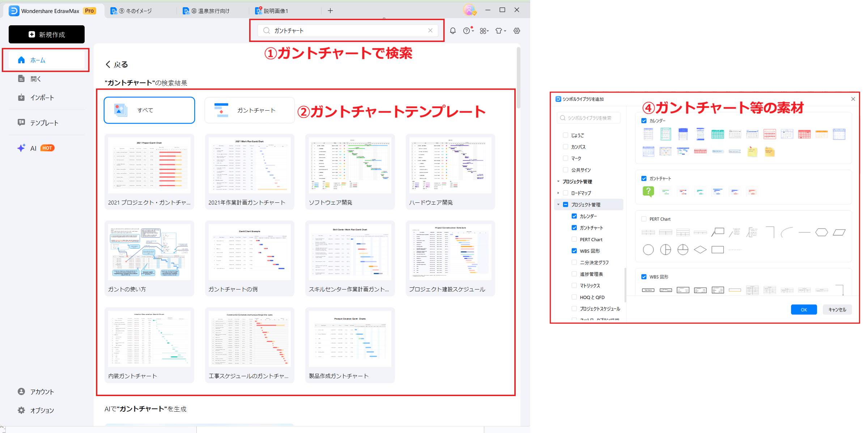
Task: Collapse the bold プロジェクト管理 category header
Action: 558,181
